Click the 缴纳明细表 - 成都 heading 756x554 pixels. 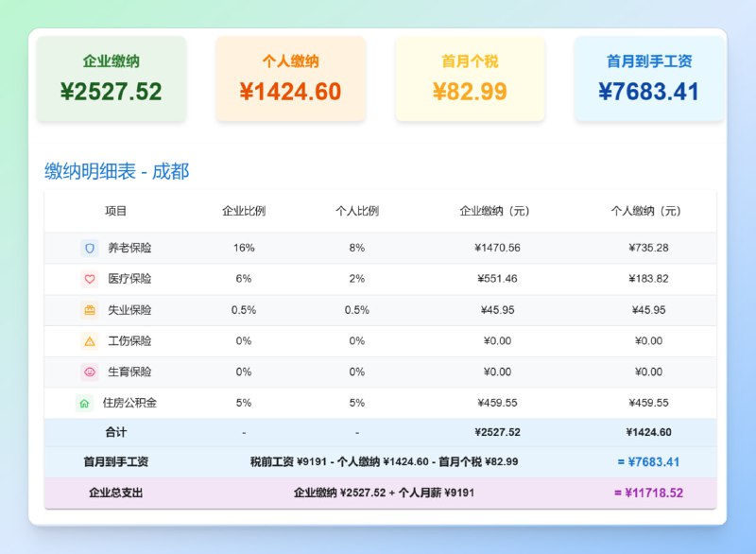click(113, 172)
